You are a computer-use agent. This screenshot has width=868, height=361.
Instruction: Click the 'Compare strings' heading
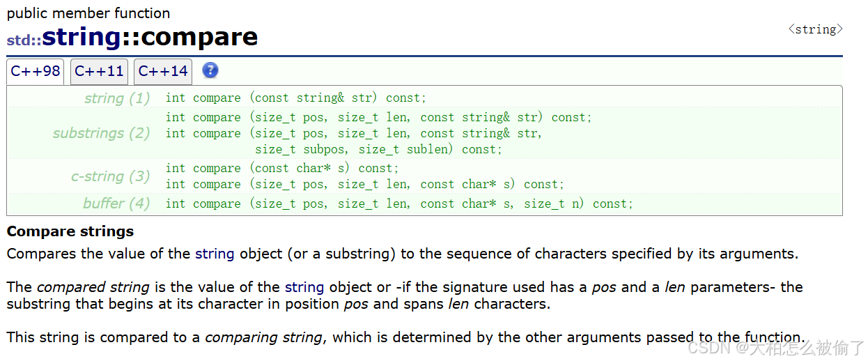[70, 231]
